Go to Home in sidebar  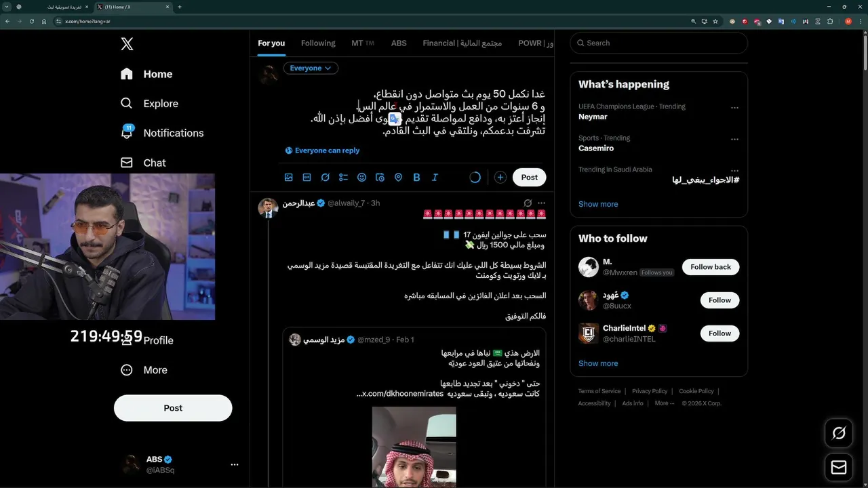point(146,74)
